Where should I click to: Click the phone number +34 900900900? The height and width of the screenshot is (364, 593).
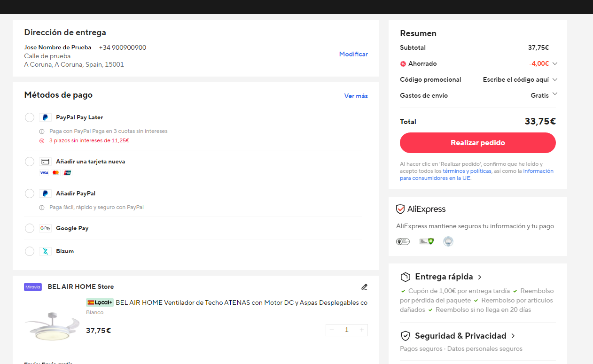pyautogui.click(x=123, y=47)
